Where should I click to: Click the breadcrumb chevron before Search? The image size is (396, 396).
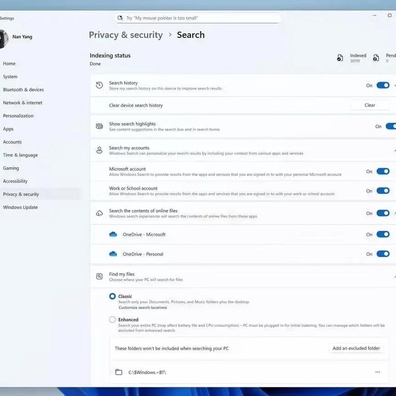(170, 35)
